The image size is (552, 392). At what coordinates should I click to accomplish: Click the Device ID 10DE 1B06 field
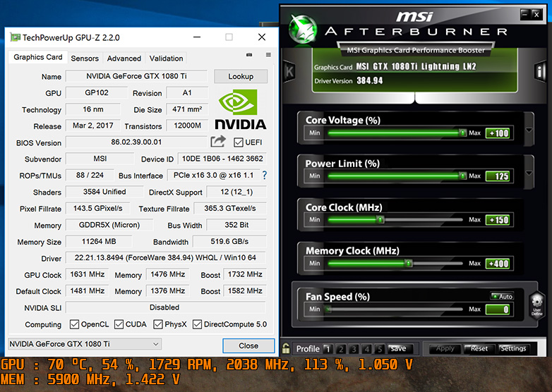(x=222, y=159)
